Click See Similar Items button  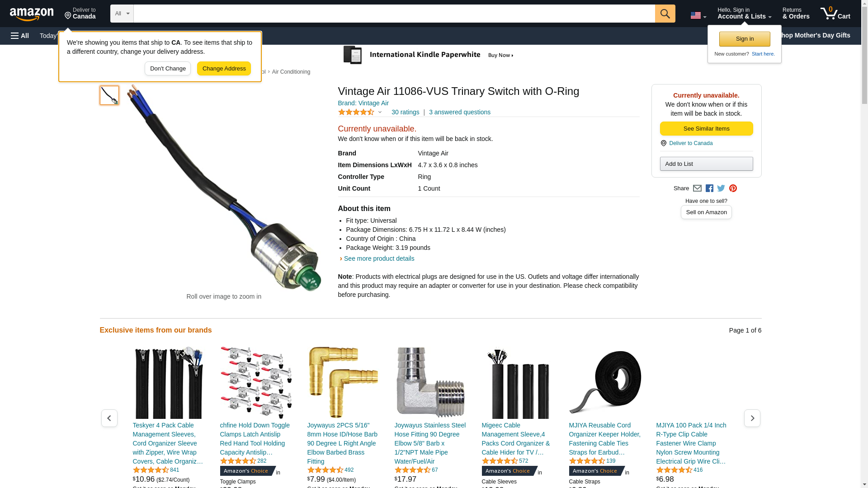(706, 129)
